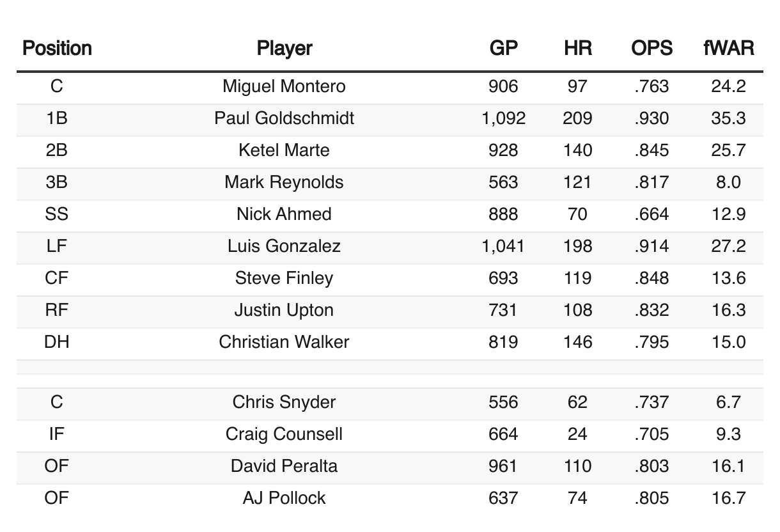Select the Miguel Montero player cell

pos(284,86)
